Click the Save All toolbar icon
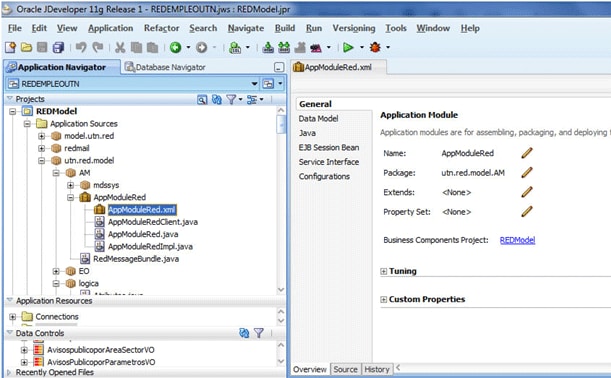Viewport: 611px width, 378px height. tap(58, 48)
